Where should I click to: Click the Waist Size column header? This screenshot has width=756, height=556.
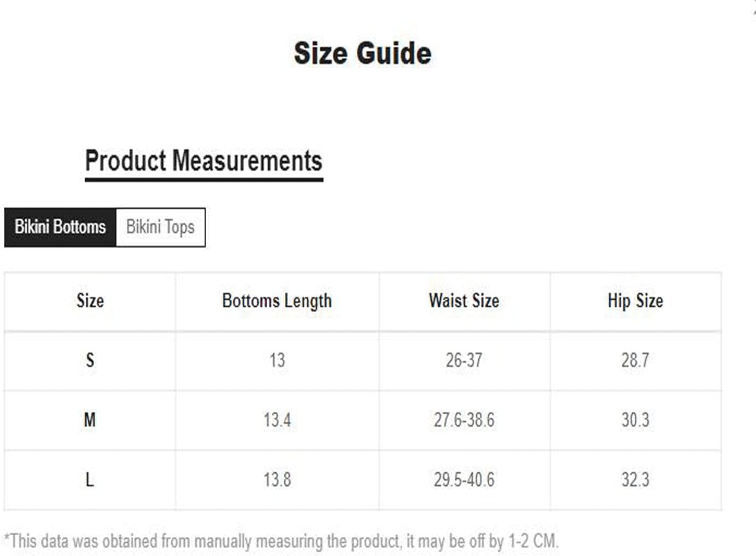(464, 301)
